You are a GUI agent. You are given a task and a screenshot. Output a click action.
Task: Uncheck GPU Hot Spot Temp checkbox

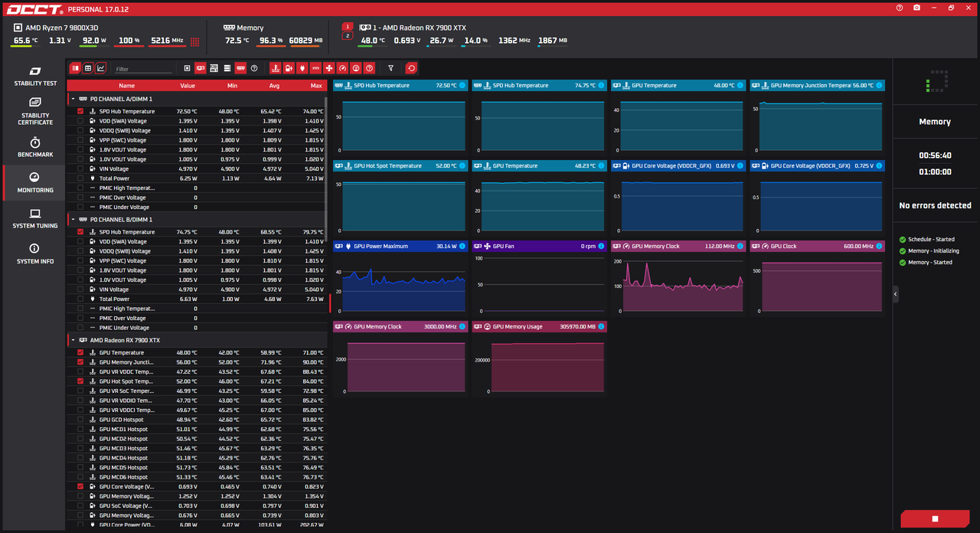click(80, 381)
